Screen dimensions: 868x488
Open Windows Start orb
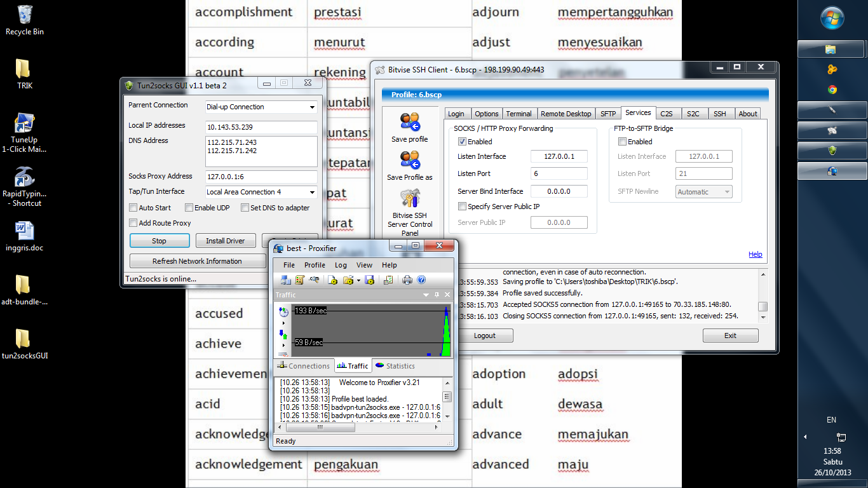click(x=832, y=18)
